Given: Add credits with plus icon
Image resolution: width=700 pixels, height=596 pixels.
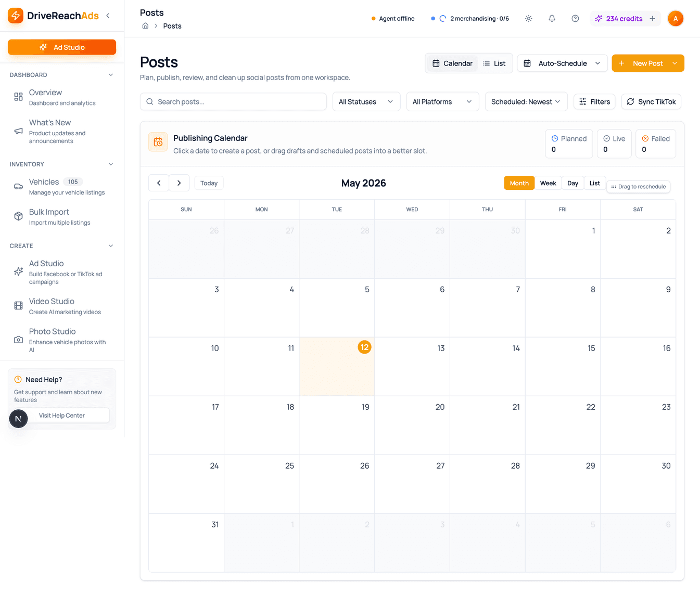Looking at the screenshot, I should [652, 19].
